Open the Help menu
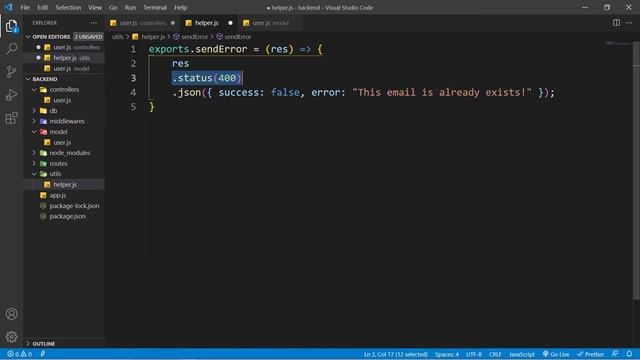This screenshot has width=640, height=360. pyautogui.click(x=180, y=7)
